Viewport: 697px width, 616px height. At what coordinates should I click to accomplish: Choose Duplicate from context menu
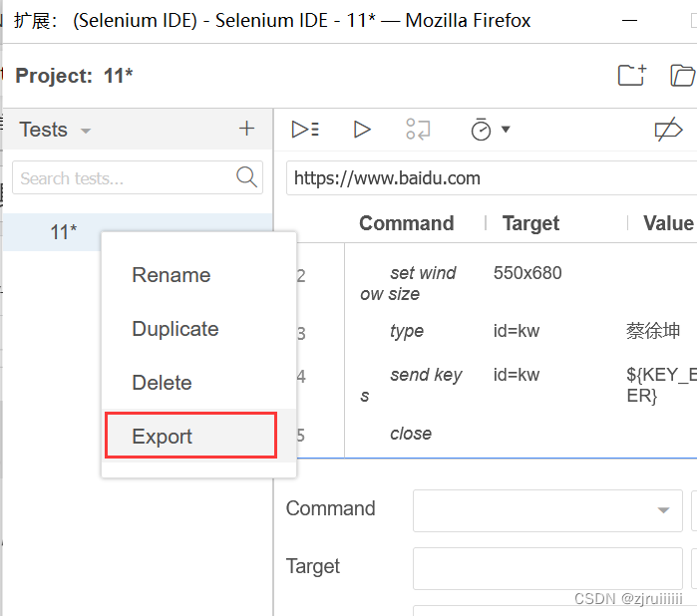click(x=175, y=329)
